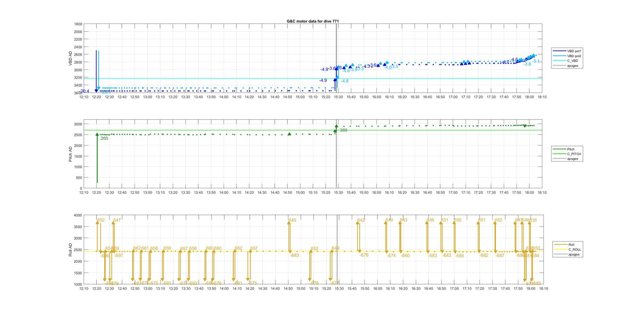Click the "12:10" tick under the Roll plot
The image size is (644, 319).
coord(84,289)
